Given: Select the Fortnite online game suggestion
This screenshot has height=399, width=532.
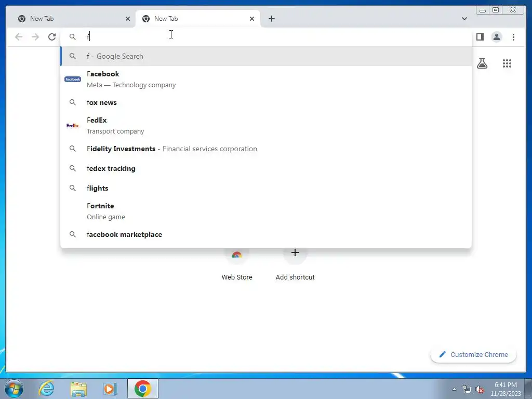Looking at the screenshot, I should point(266,211).
